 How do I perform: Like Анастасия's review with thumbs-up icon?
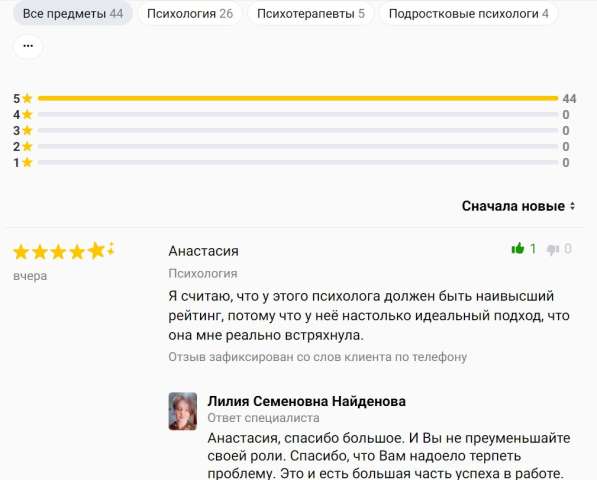tap(518, 249)
